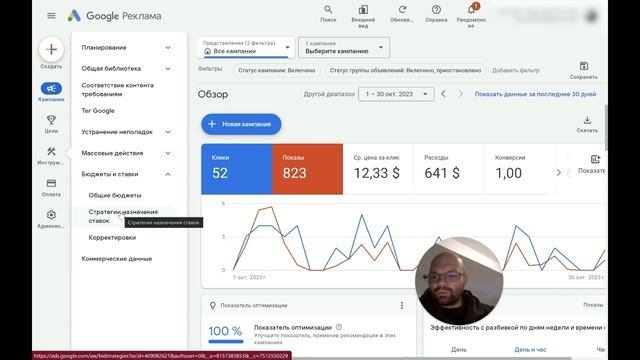
Task: Select the Конверсии metric card
Action: coord(519,169)
